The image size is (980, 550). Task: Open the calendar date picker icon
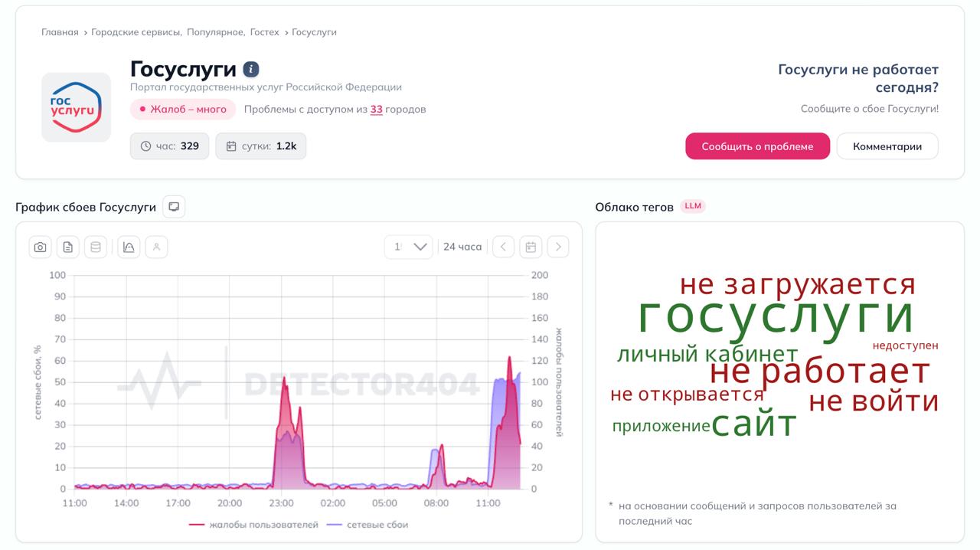point(531,247)
